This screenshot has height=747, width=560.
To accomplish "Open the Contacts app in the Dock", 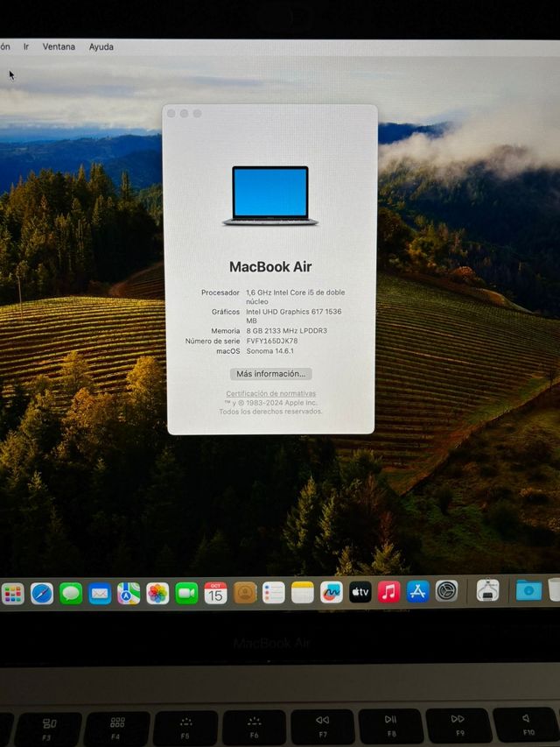I will [245, 593].
